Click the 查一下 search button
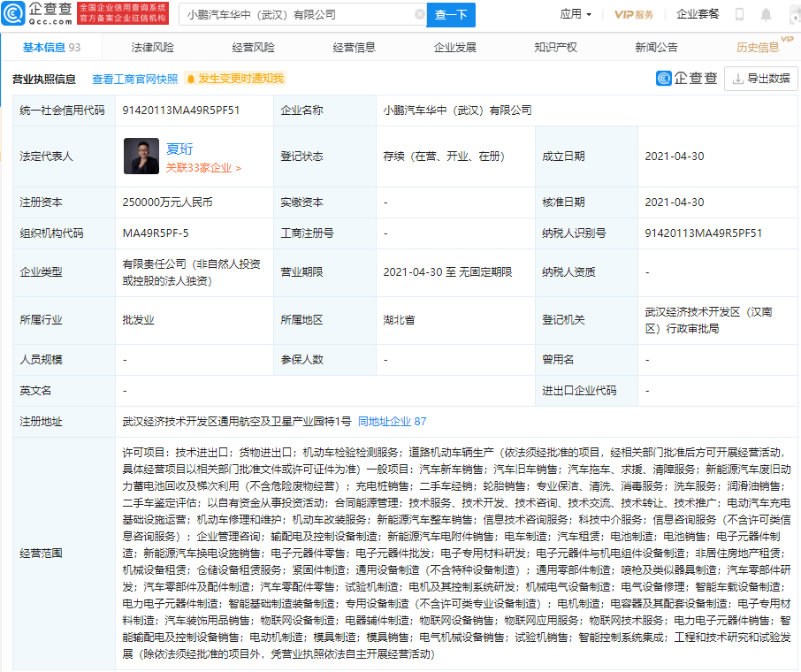Screen dimensions: 801x672 click(452, 15)
